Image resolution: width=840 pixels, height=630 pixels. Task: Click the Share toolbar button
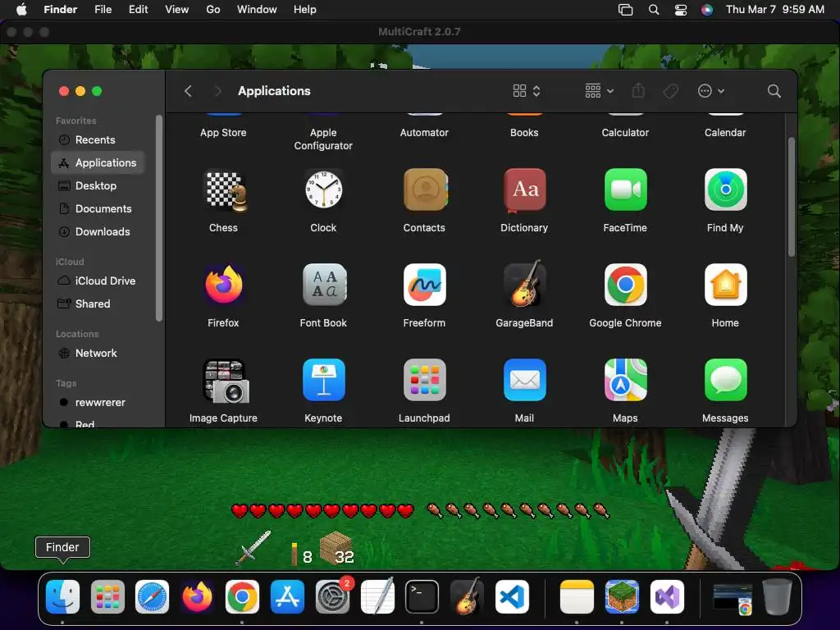tap(638, 90)
